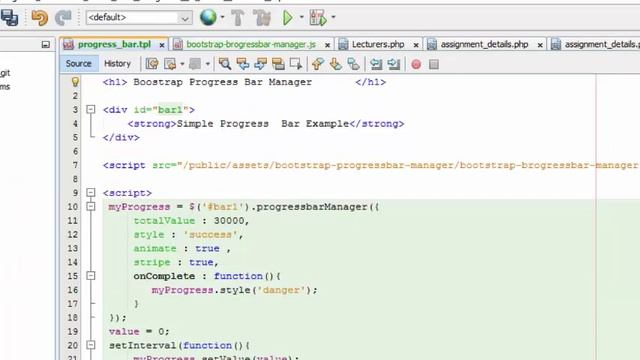640x360 pixels.
Task: Click the navigate Back icon in editor toolbar
Action: pos(170,64)
